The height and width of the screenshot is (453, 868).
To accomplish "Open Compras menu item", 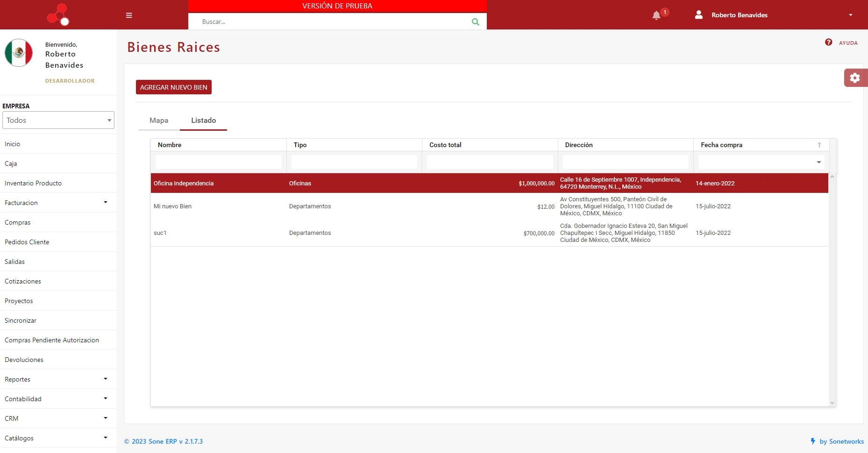I will pos(58,222).
